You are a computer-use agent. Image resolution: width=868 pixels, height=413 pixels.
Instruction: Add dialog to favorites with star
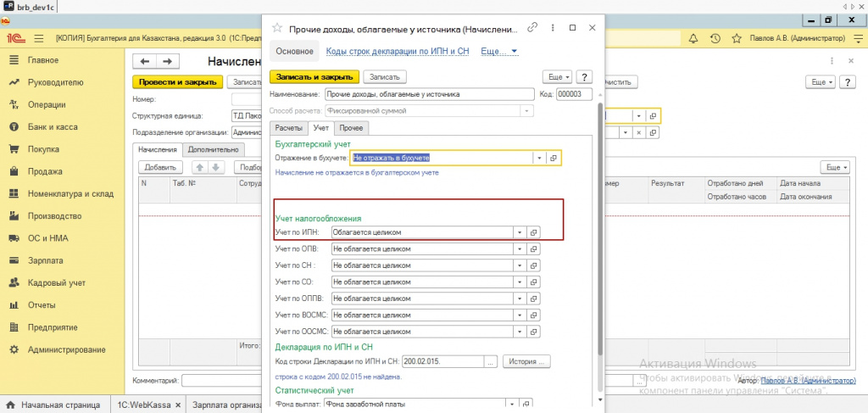point(277,28)
